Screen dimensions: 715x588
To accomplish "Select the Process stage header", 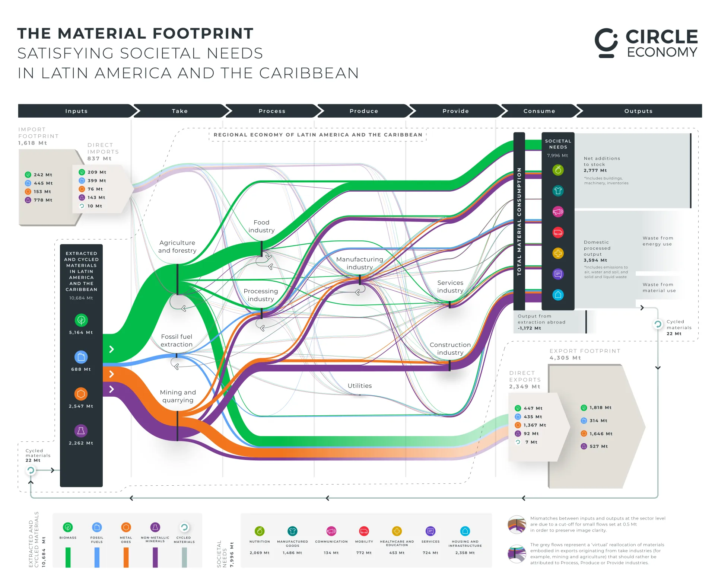I will click(272, 111).
